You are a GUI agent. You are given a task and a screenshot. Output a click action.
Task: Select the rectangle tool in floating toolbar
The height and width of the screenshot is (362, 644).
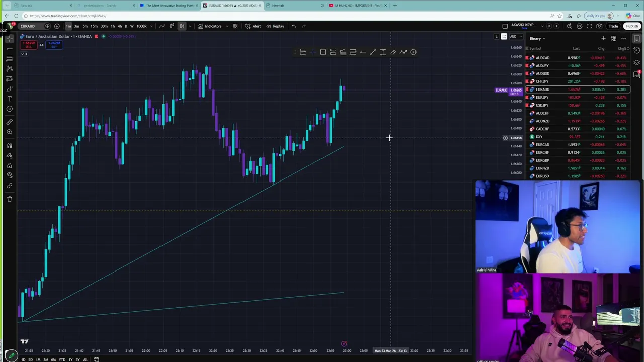pos(323,52)
